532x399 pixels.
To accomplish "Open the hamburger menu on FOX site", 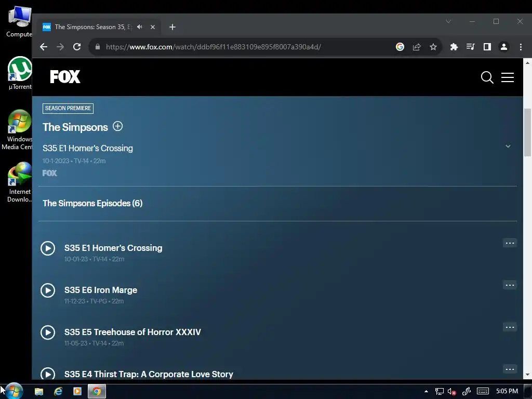I will pos(508,77).
